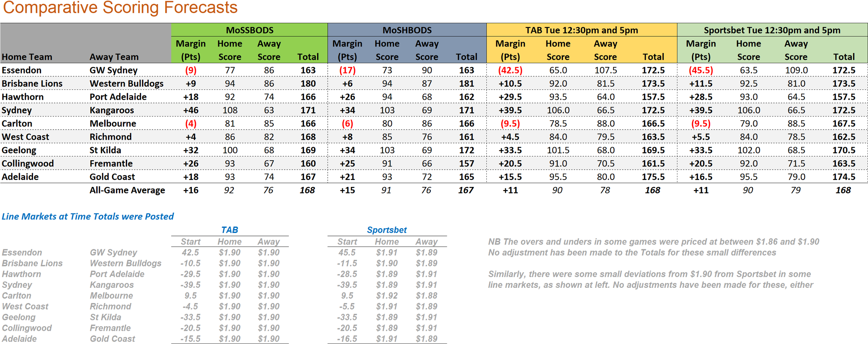The image size is (868, 344).
Task: Click 'Line Markets at Time Totals were Posted'
Action: click(x=87, y=216)
